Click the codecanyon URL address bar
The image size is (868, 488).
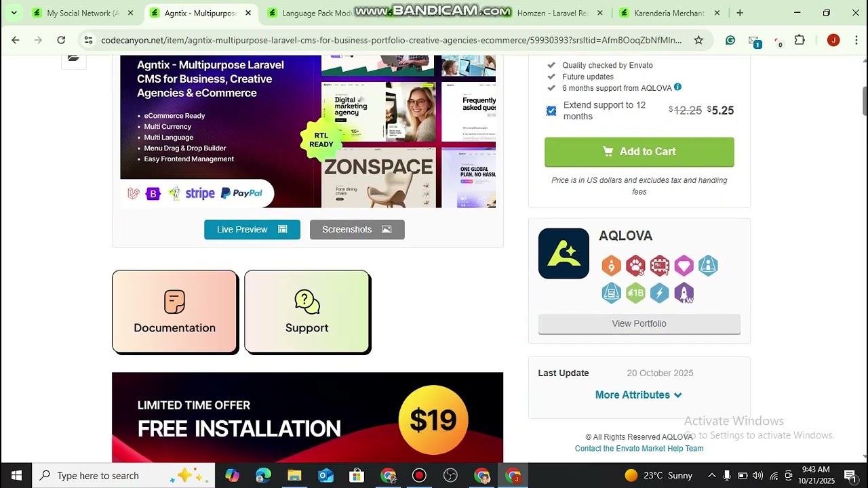pyautogui.click(x=391, y=40)
